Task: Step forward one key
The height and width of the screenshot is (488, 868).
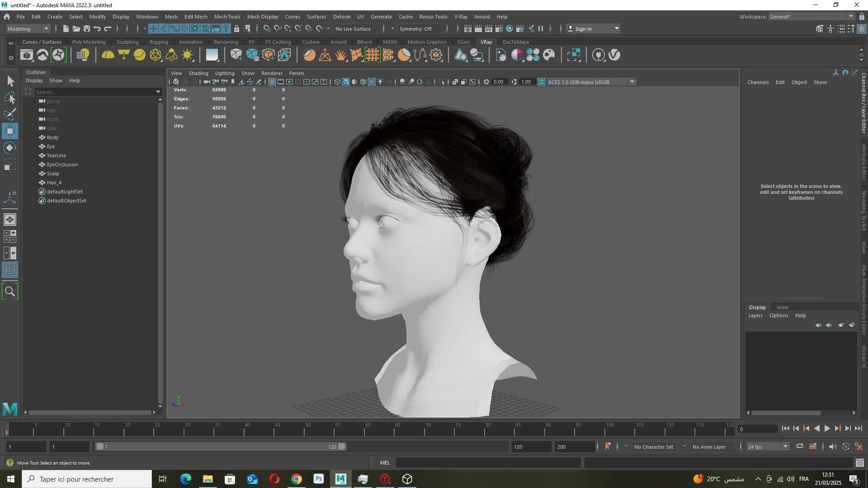Action: pyautogui.click(x=838, y=429)
